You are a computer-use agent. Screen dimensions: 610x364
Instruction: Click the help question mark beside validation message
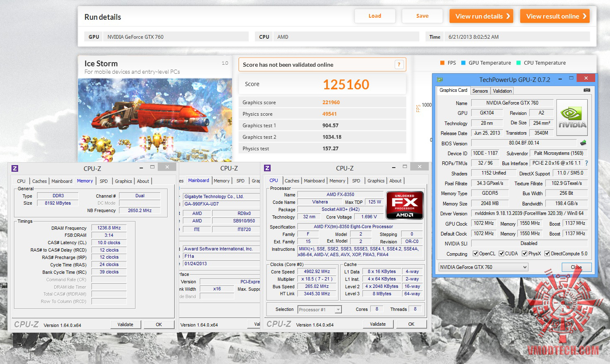coord(399,64)
